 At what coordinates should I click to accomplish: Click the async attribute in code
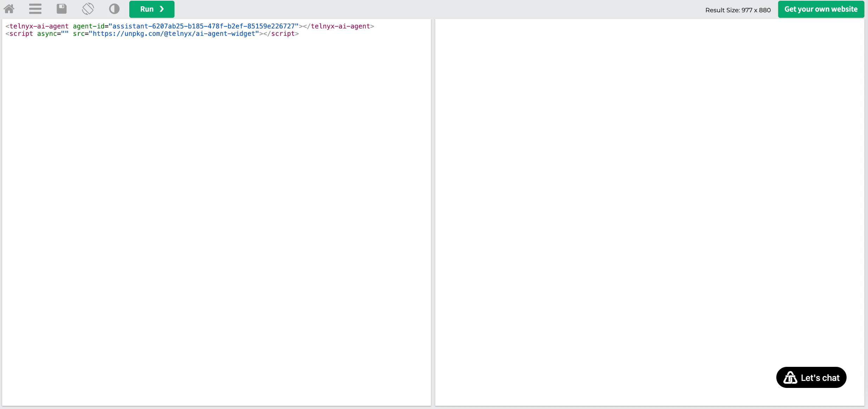pos(47,34)
